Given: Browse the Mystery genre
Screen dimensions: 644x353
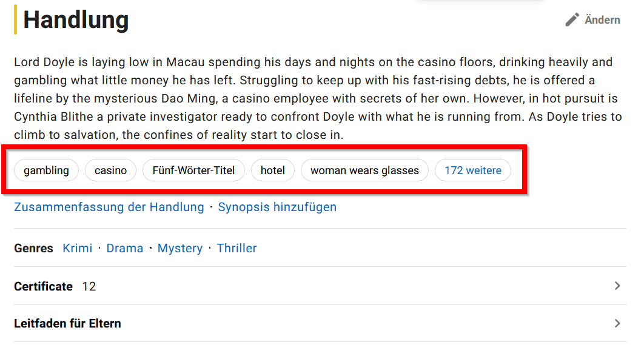Looking at the screenshot, I should [179, 247].
